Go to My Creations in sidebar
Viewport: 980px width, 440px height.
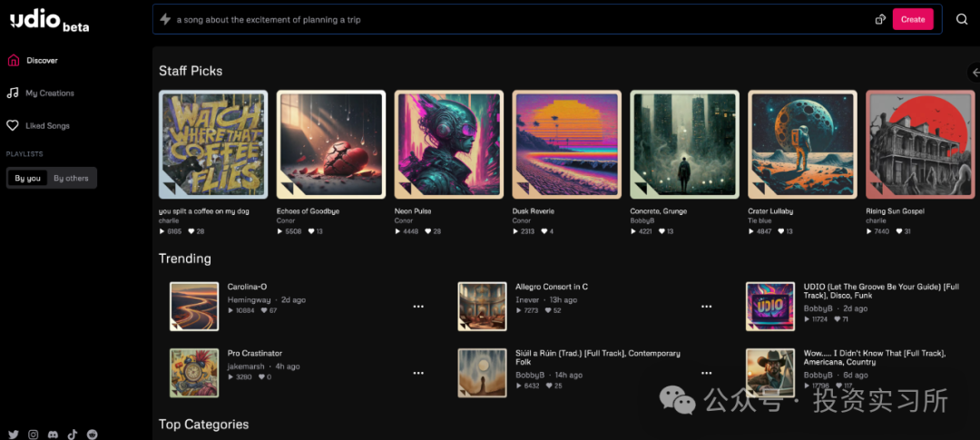(50, 93)
